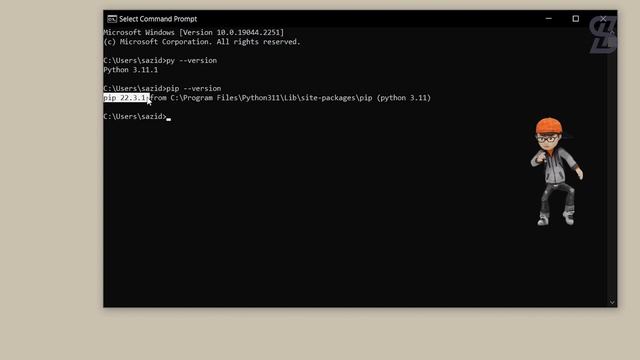Viewport: 640px width, 360px height.
Task: Click the animated character with orange cap
Action: tap(556, 171)
